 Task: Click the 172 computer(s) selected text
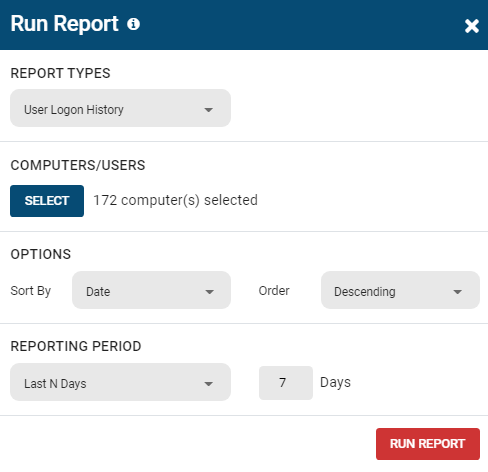pos(176,200)
